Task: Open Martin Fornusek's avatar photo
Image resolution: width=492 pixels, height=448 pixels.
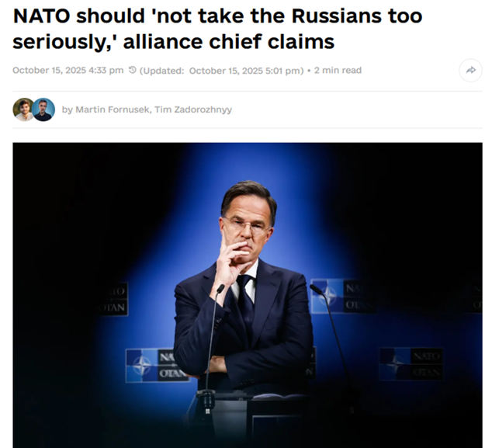Action: (x=23, y=109)
